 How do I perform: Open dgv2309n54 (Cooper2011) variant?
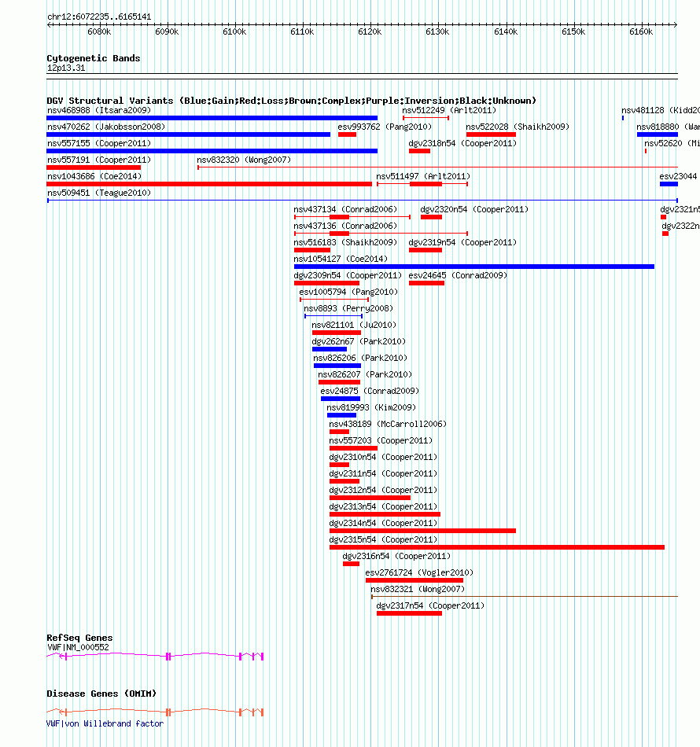pyautogui.click(x=348, y=275)
